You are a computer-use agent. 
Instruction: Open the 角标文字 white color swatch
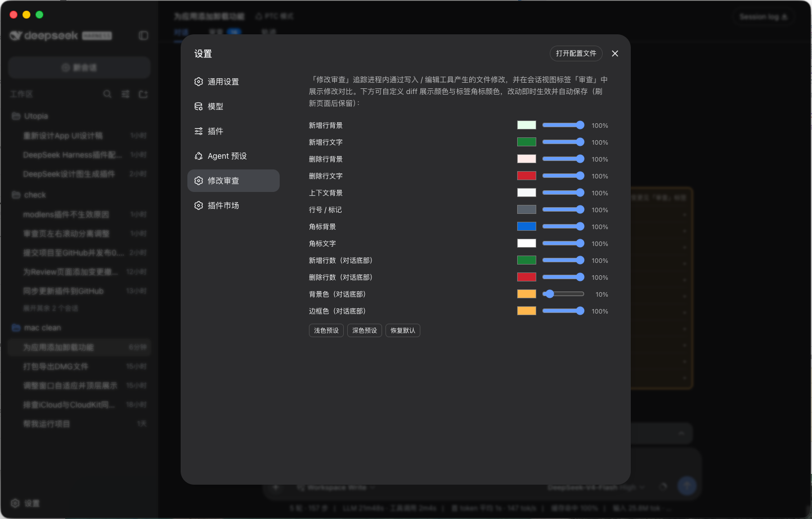point(527,243)
